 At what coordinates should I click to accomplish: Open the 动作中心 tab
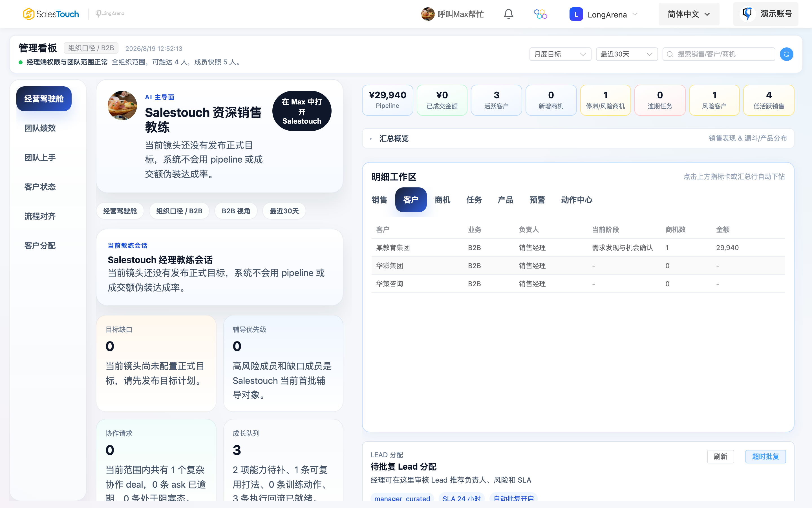click(577, 200)
